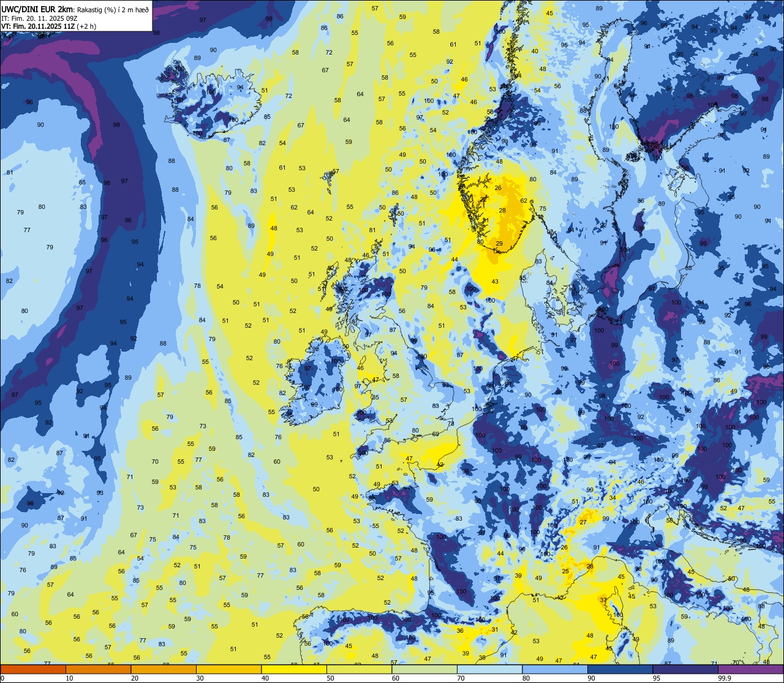This screenshot has height=683, width=784.
Task: Click the legend tick label "70" on color bar
Action: (461, 678)
